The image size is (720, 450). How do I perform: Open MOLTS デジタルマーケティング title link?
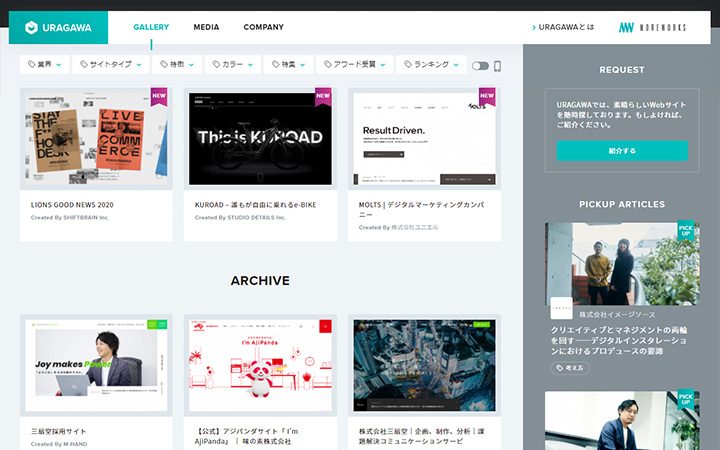point(422,209)
